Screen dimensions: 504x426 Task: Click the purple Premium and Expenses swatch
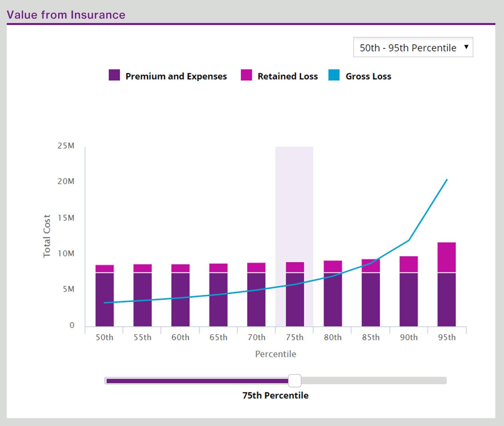[x=114, y=75]
